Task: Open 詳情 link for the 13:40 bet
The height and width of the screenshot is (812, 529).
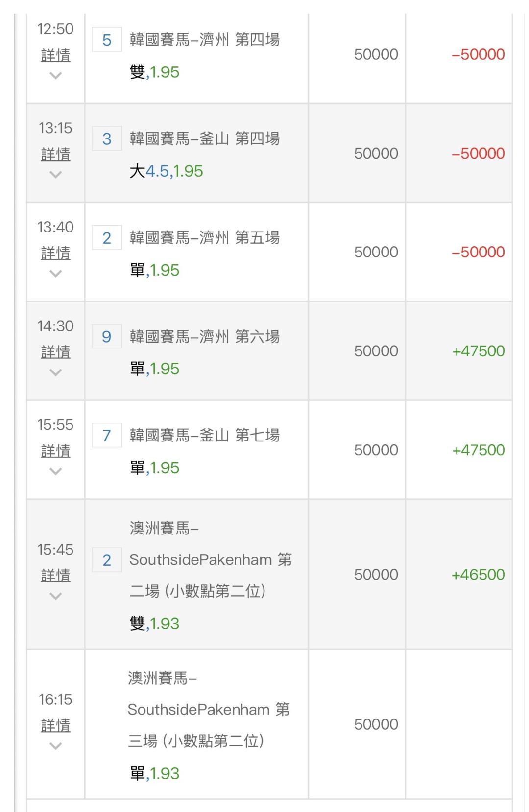Action: (55, 253)
